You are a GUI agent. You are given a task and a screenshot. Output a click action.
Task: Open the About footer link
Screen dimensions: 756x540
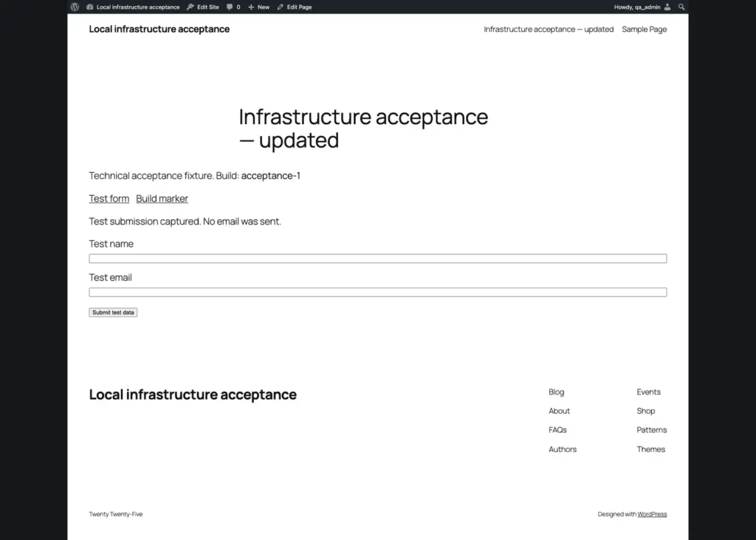[560, 411]
